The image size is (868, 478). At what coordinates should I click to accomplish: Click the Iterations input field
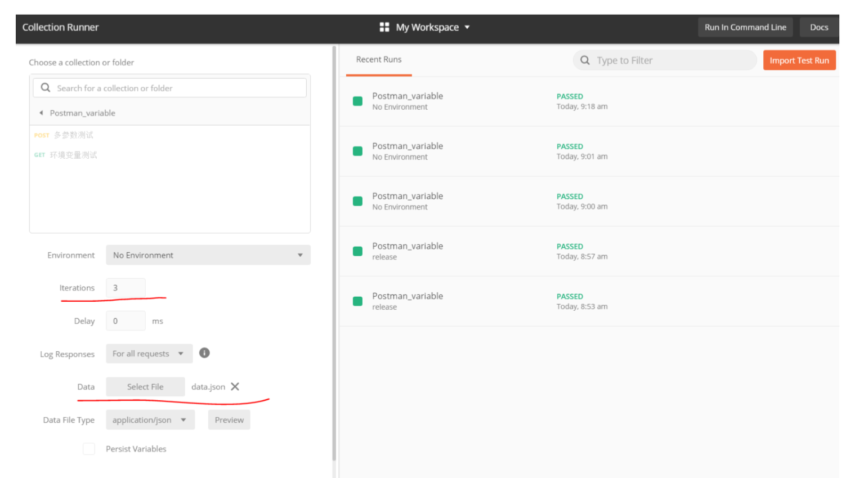point(126,288)
